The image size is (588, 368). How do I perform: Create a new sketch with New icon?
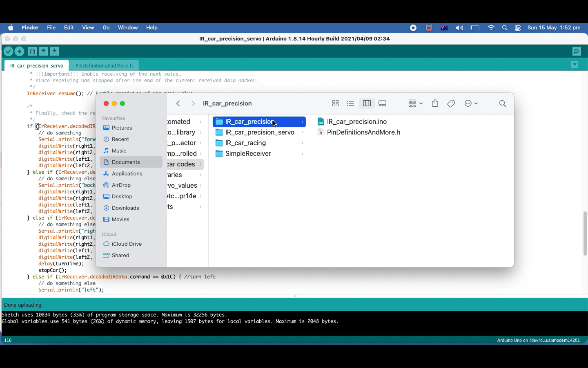pos(32,52)
